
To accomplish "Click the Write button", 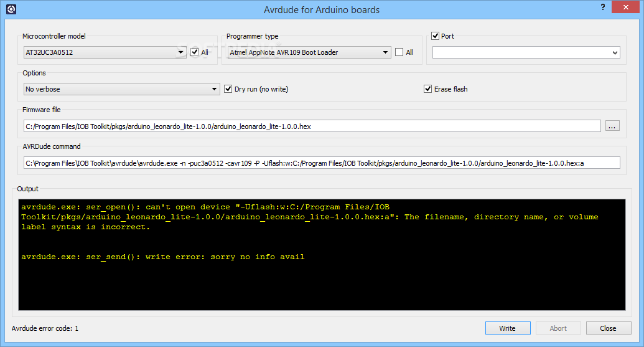I will pos(508,328).
